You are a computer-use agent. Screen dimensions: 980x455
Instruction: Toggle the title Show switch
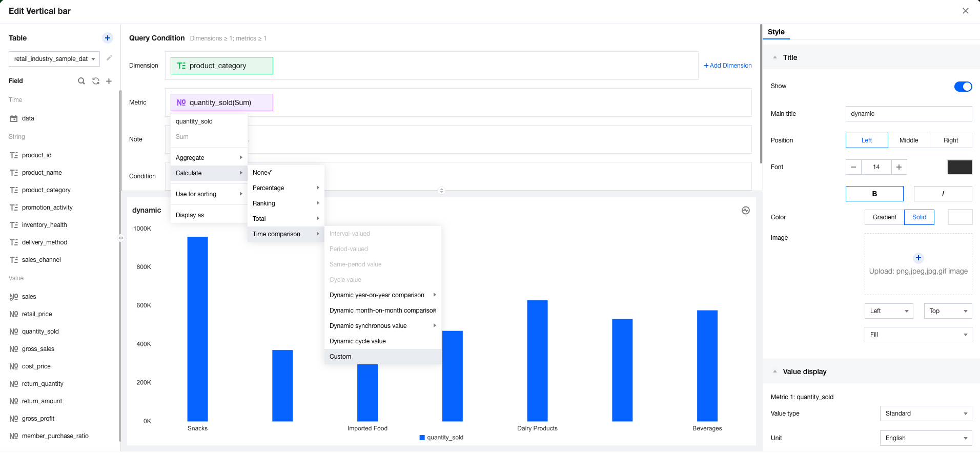pos(963,87)
